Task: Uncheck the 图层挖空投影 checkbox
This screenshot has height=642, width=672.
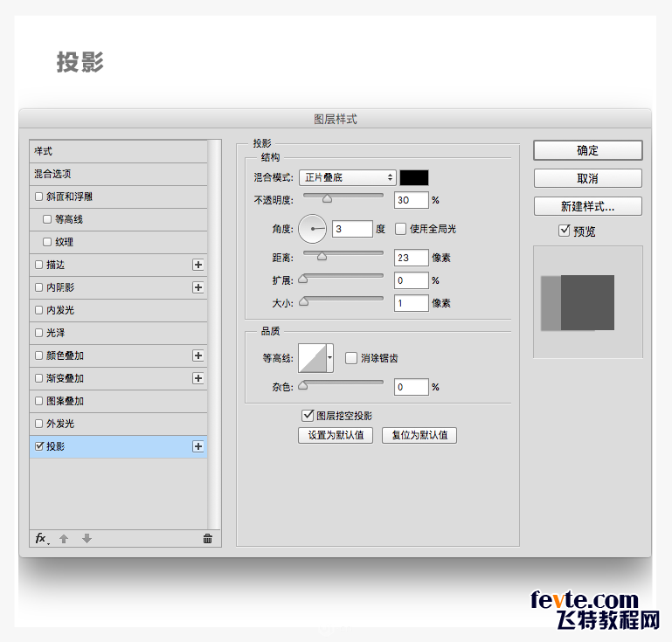Action: tap(308, 416)
